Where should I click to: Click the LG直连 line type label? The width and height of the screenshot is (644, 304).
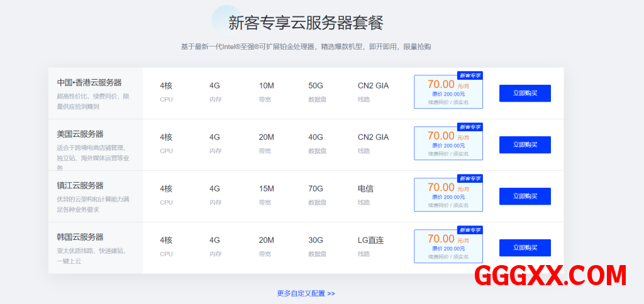[370, 240]
